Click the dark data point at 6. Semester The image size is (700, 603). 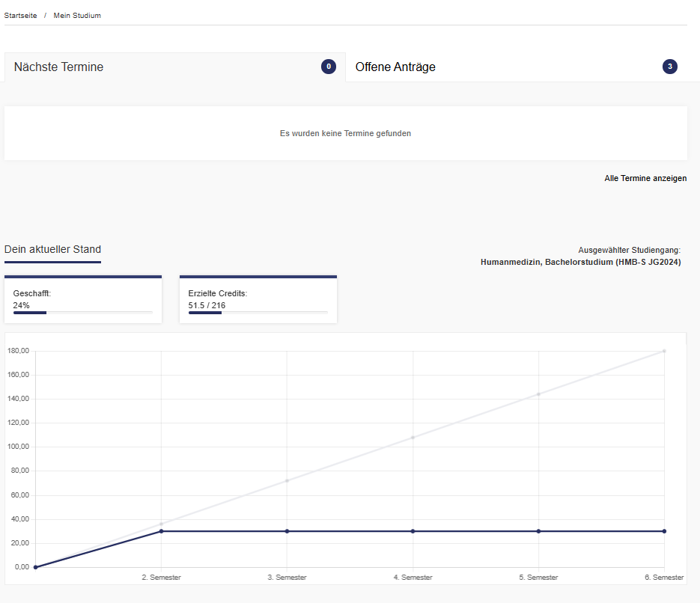pyautogui.click(x=664, y=531)
